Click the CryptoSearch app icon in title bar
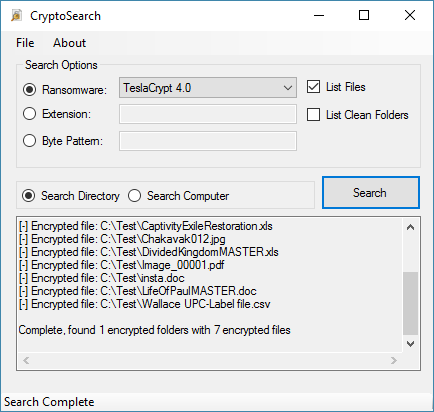Viewport: 434px width, 412px height. point(16,15)
